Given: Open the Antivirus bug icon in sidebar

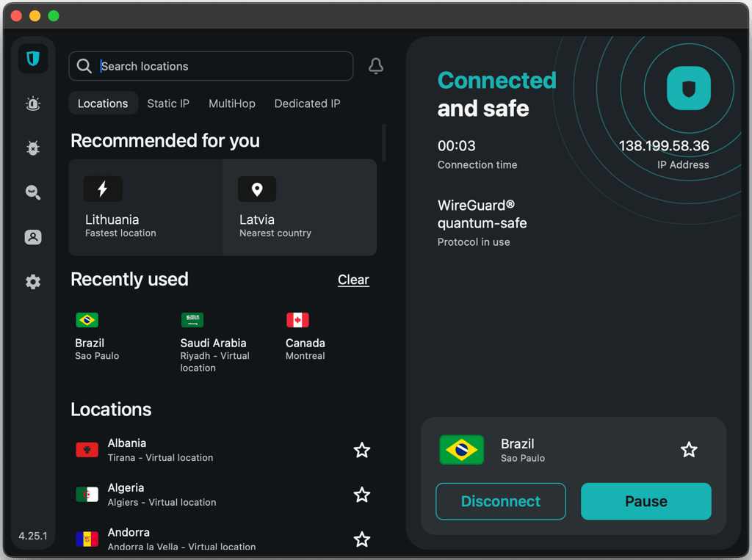Looking at the screenshot, I should click(x=32, y=148).
